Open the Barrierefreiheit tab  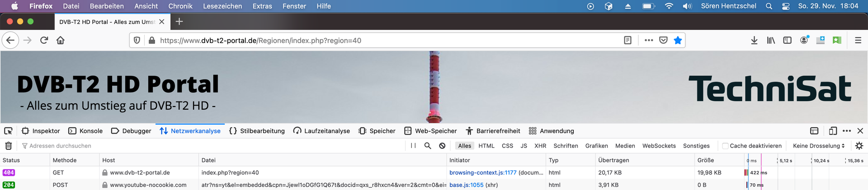pos(492,131)
